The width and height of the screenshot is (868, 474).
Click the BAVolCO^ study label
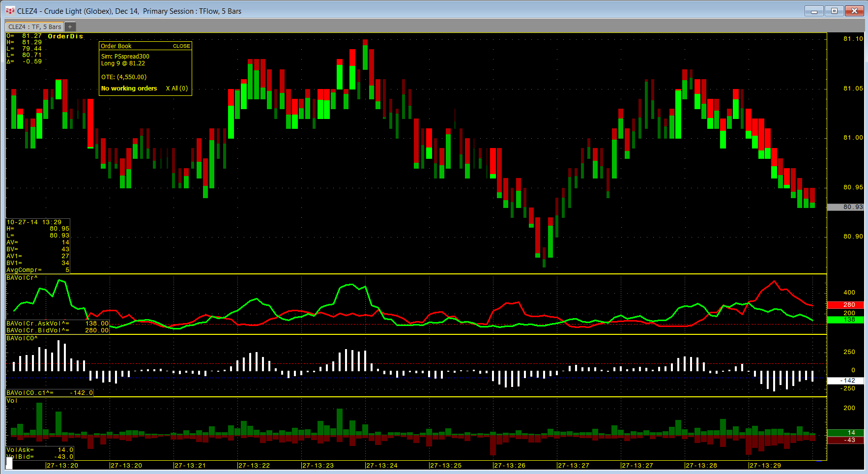22,338
